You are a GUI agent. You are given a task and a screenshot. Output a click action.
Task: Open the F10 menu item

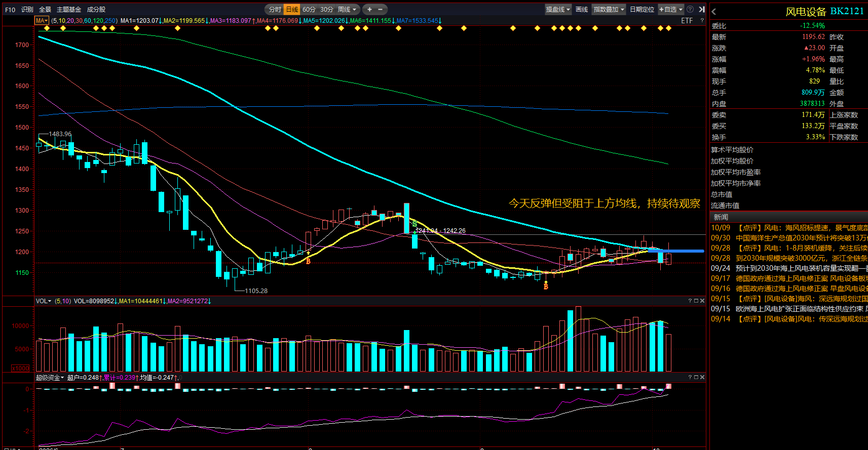point(10,9)
